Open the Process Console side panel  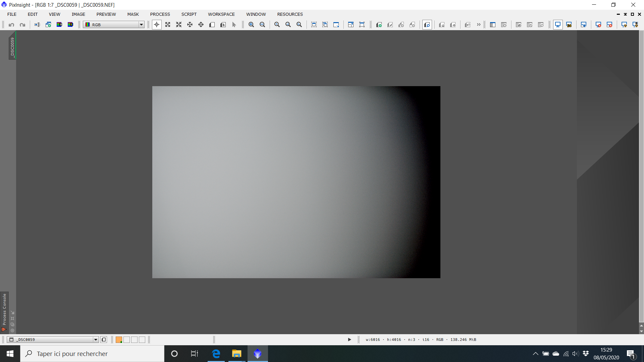[x=4, y=309]
